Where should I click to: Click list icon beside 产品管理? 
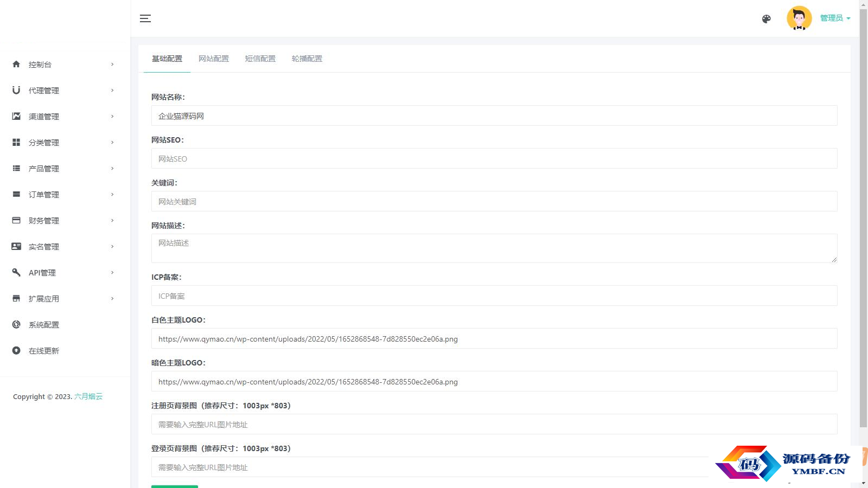click(x=16, y=168)
